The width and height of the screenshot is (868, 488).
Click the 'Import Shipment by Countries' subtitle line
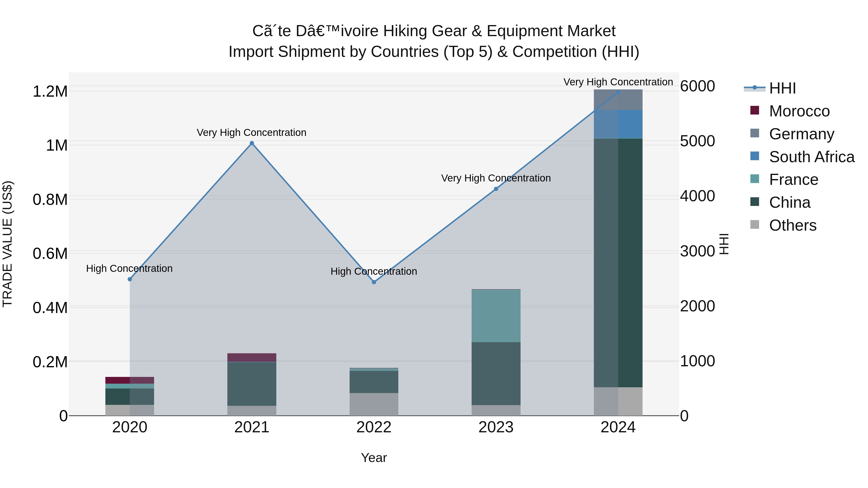(434, 52)
